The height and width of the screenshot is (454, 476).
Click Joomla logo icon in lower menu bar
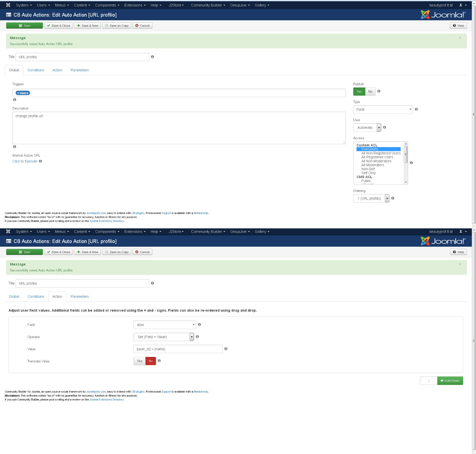[8, 231]
